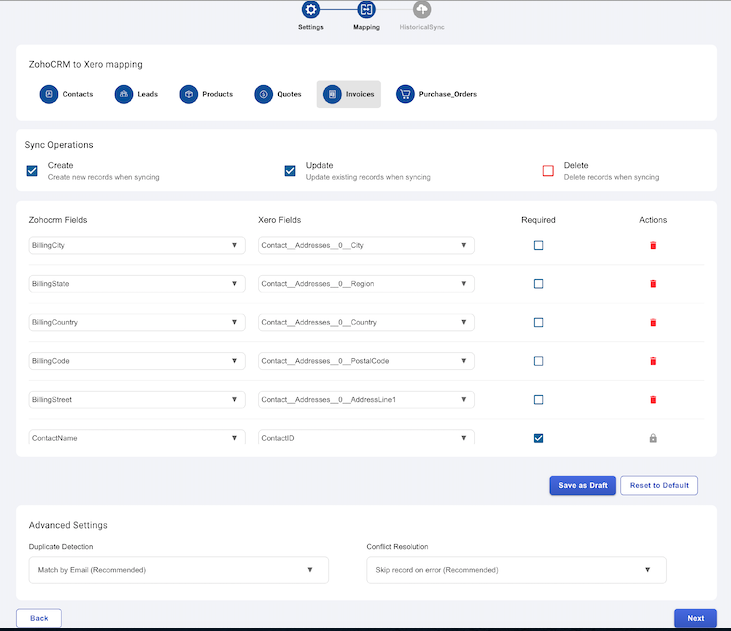
Task: Mark BillingCode mapping as required
Action: 538,361
